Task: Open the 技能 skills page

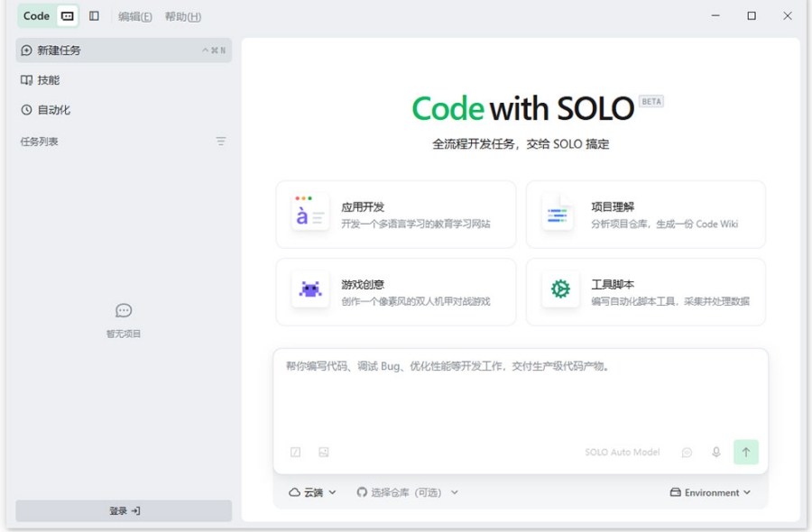Action: [124, 80]
